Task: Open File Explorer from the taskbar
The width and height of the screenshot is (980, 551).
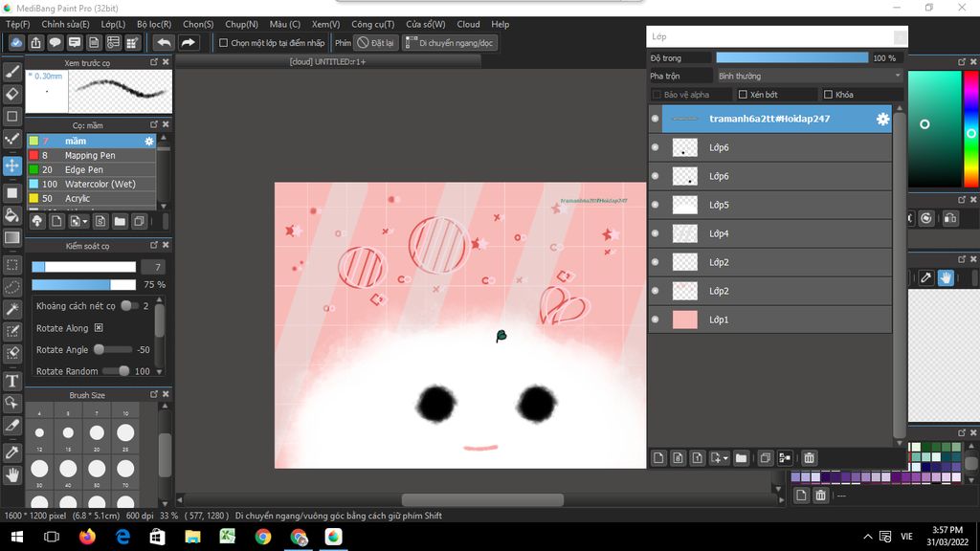Action: [192, 537]
